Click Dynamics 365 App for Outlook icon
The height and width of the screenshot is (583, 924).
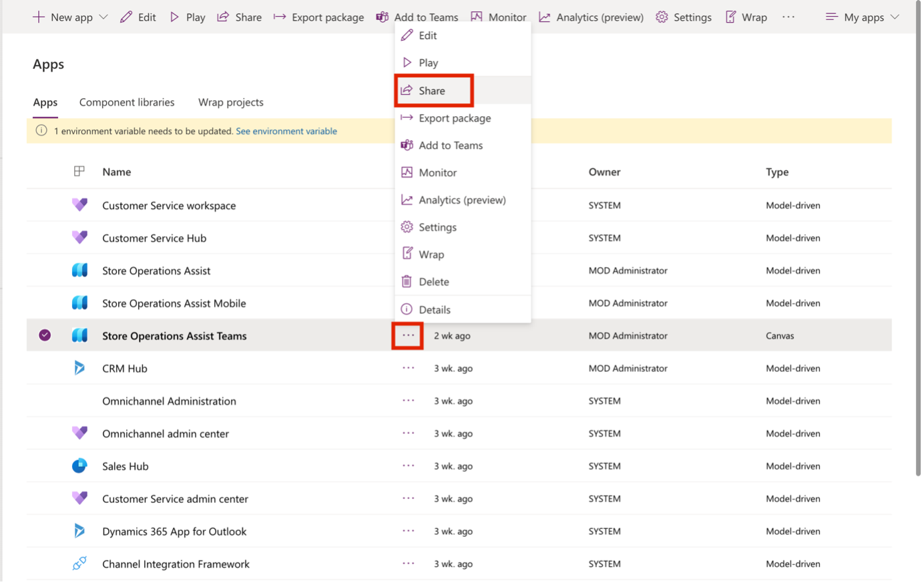point(79,531)
